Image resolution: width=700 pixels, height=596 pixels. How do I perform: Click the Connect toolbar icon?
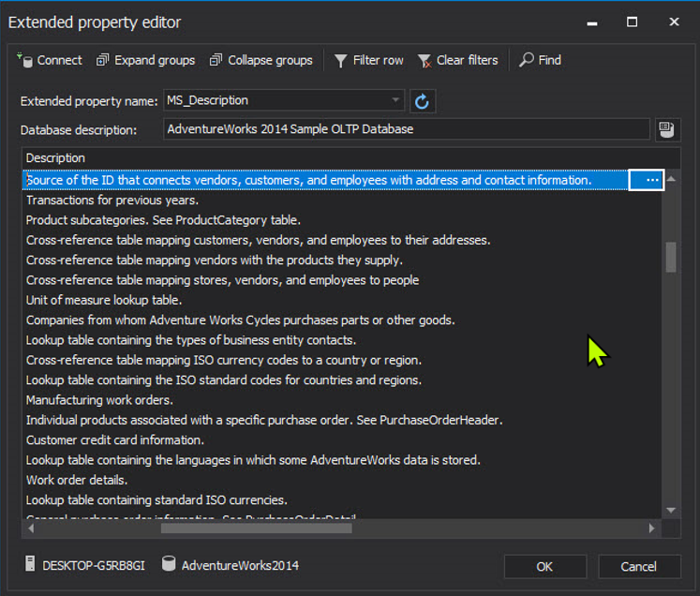pyautogui.click(x=24, y=60)
